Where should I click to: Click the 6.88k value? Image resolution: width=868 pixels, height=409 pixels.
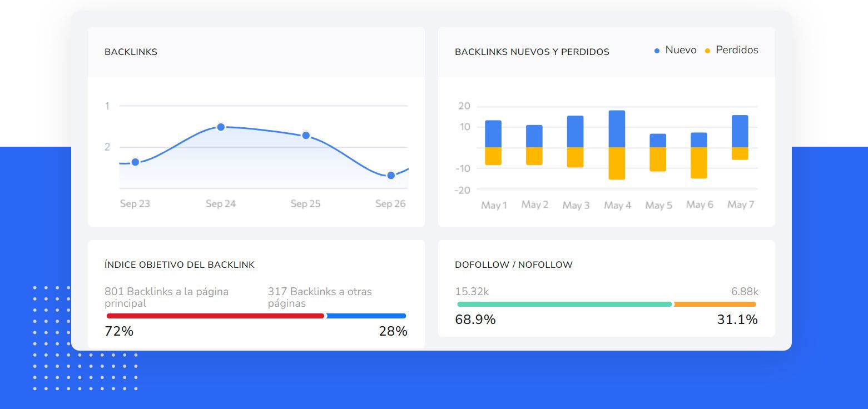point(745,291)
